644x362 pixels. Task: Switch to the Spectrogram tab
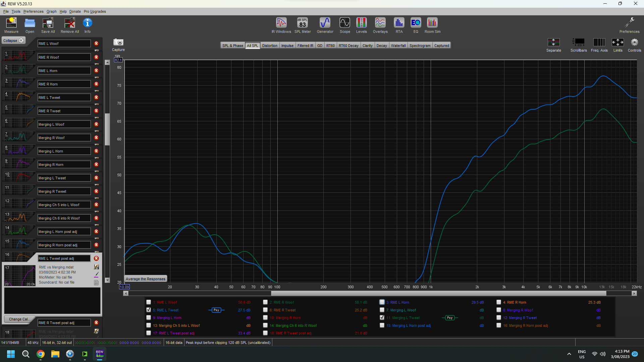420,46
